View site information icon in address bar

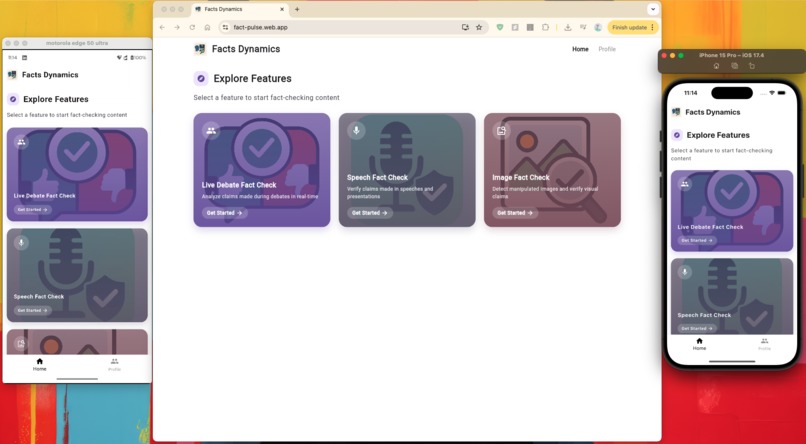click(x=225, y=28)
